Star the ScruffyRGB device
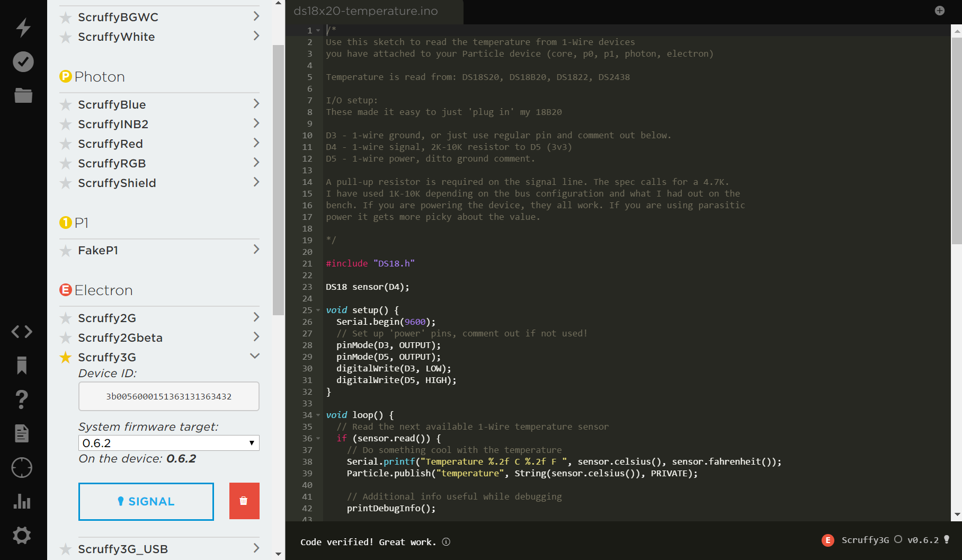The image size is (962, 560). [66, 164]
